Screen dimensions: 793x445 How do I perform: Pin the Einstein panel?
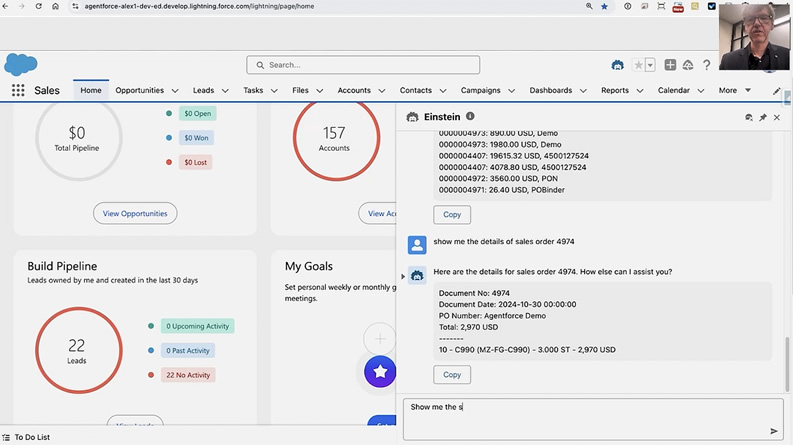click(x=763, y=117)
